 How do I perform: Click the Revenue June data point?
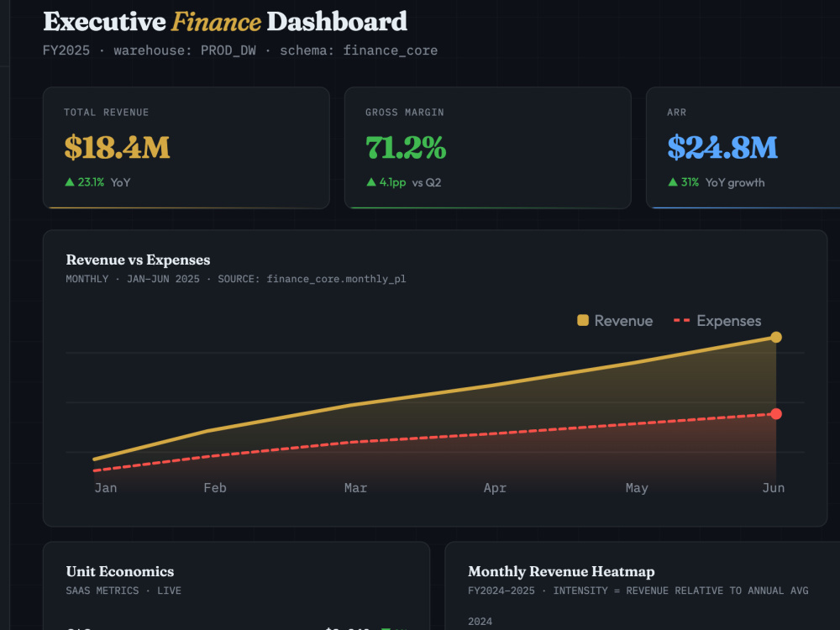tap(775, 337)
